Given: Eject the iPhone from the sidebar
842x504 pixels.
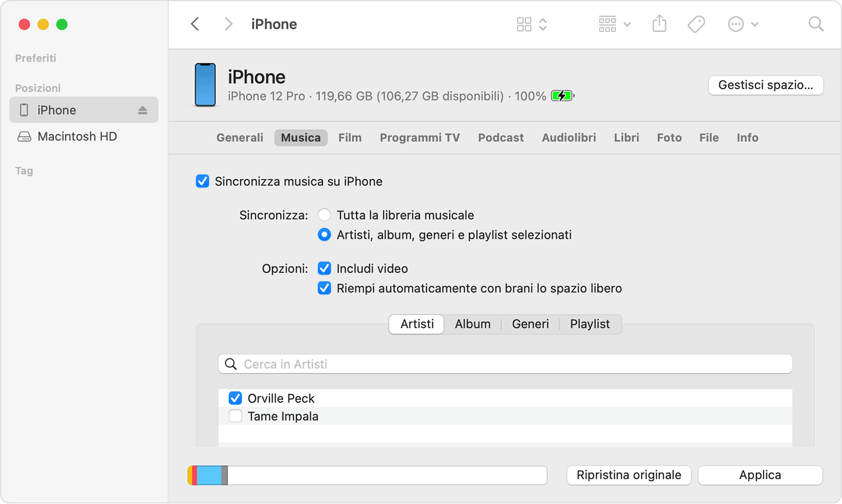Looking at the screenshot, I should [x=142, y=110].
